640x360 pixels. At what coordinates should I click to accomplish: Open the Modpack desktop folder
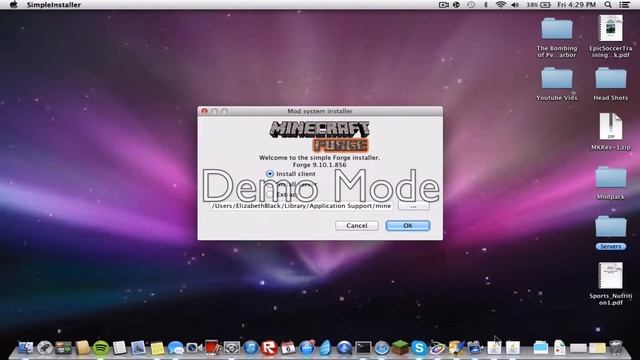click(611, 183)
